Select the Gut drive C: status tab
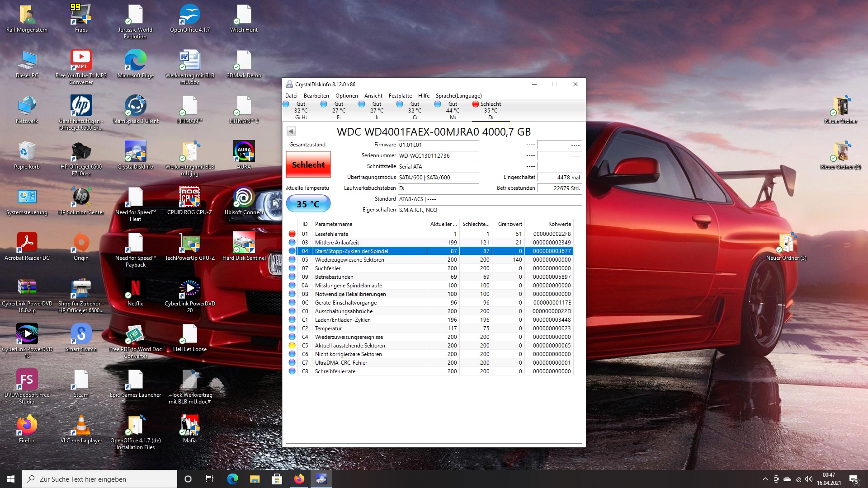The image size is (868, 488). point(414,110)
